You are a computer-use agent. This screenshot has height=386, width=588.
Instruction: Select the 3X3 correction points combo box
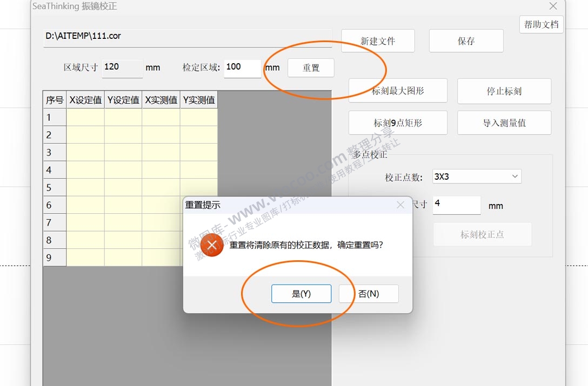point(476,176)
